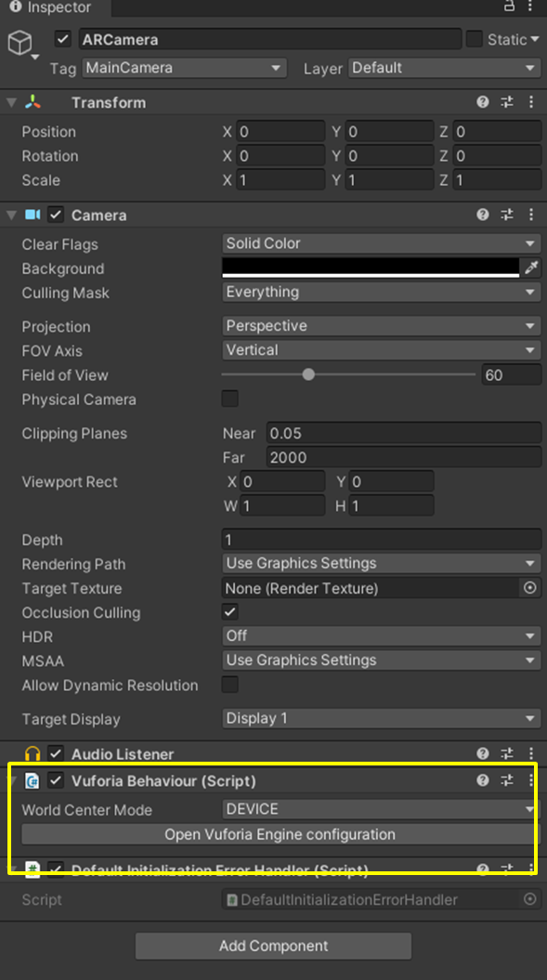Open the MSAA dropdown
This screenshot has width=547, height=980.
382,660
